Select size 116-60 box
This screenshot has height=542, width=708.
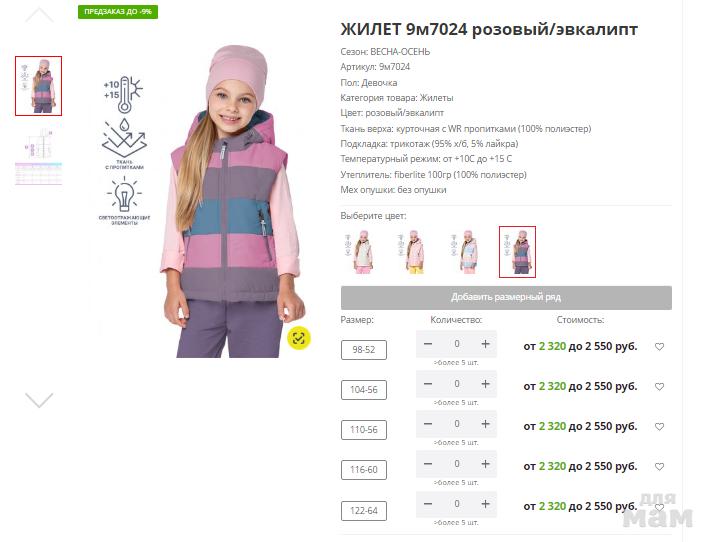tap(364, 470)
